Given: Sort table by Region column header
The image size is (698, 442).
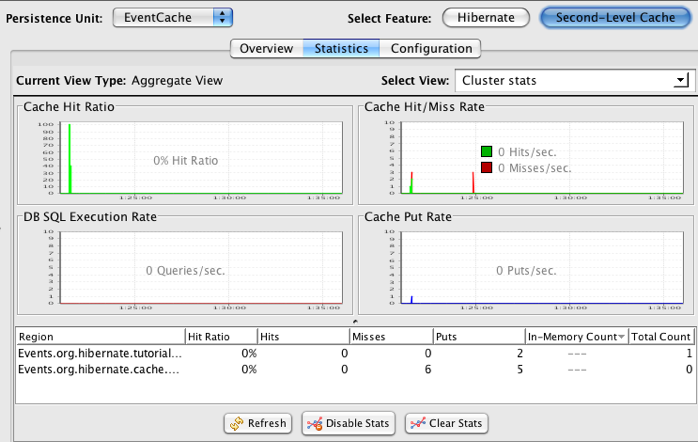Looking at the screenshot, I should pos(100,337).
